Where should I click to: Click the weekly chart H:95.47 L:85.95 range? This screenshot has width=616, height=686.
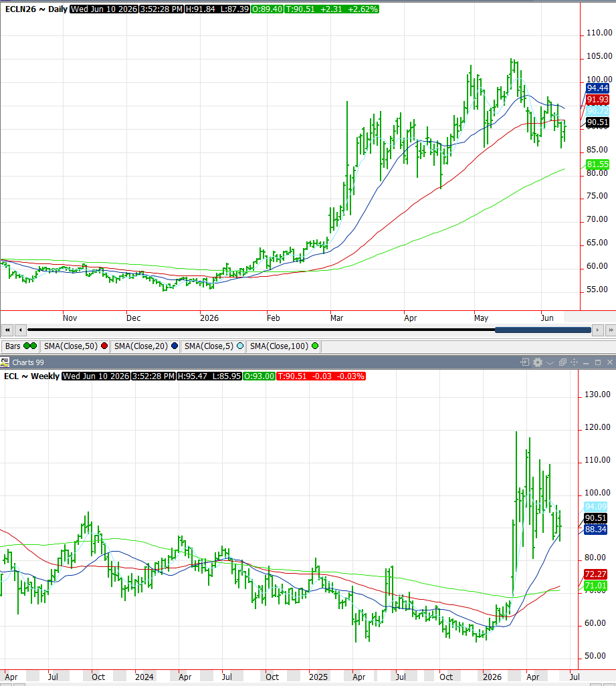click(x=209, y=376)
